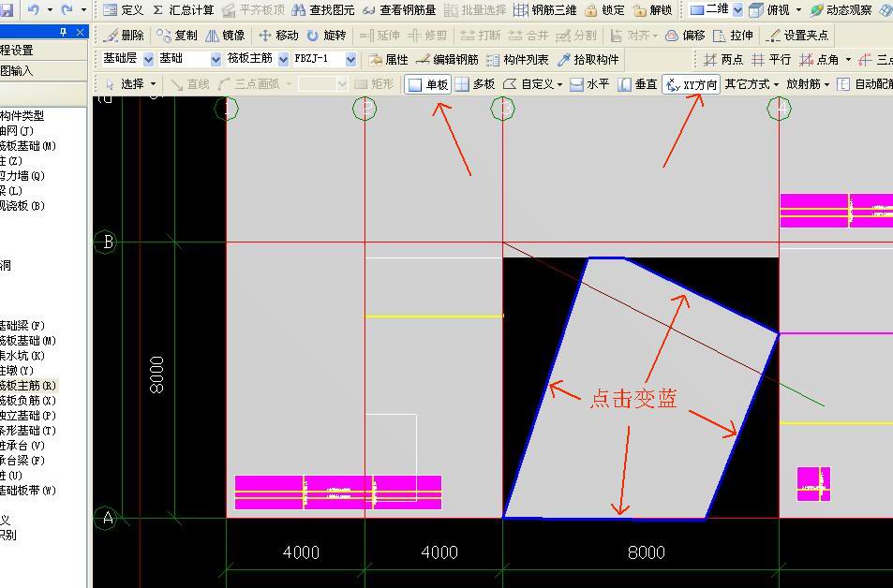
Task: Open the 工程设置 panel tab
Action: [x=43, y=50]
